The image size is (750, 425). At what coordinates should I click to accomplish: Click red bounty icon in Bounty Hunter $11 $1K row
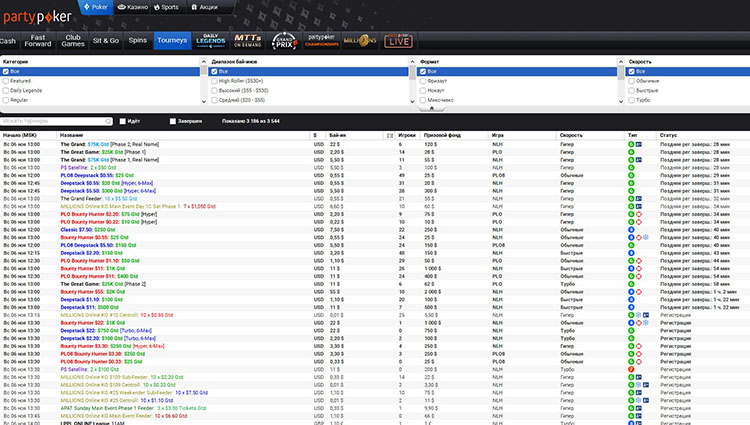coord(639,268)
